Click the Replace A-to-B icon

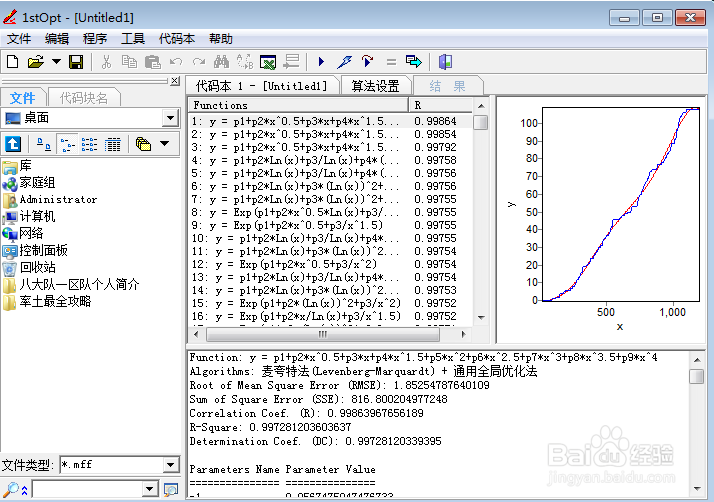point(245,61)
